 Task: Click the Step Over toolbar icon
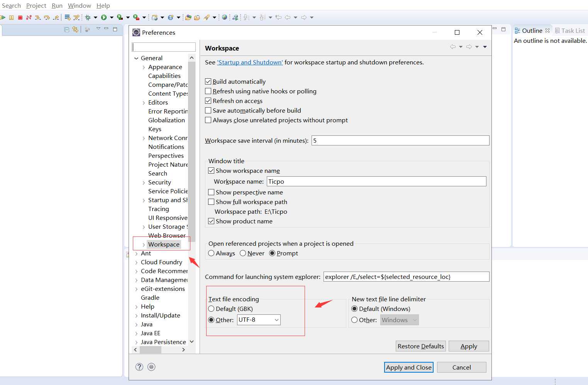click(x=47, y=17)
